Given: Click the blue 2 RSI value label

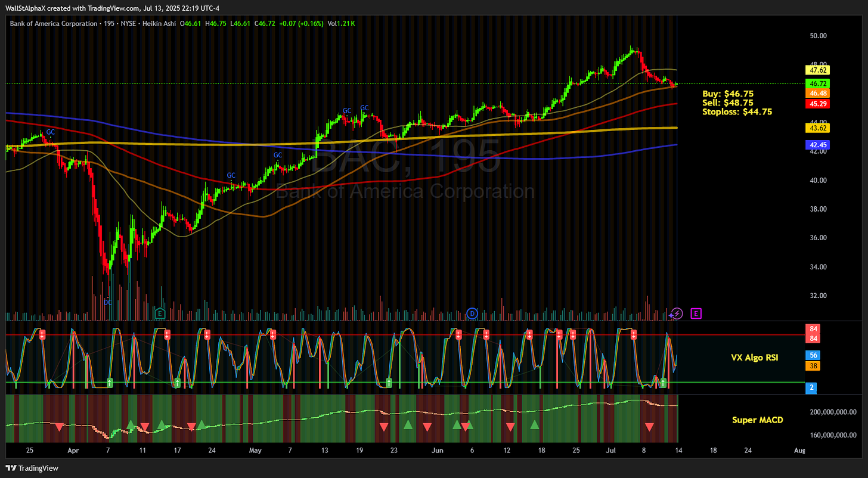Looking at the screenshot, I should [810, 387].
